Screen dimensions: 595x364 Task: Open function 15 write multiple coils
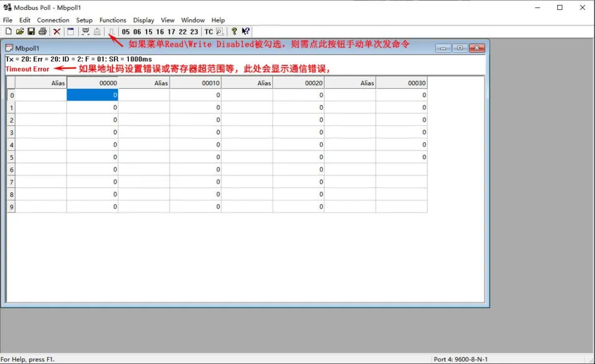coord(148,32)
